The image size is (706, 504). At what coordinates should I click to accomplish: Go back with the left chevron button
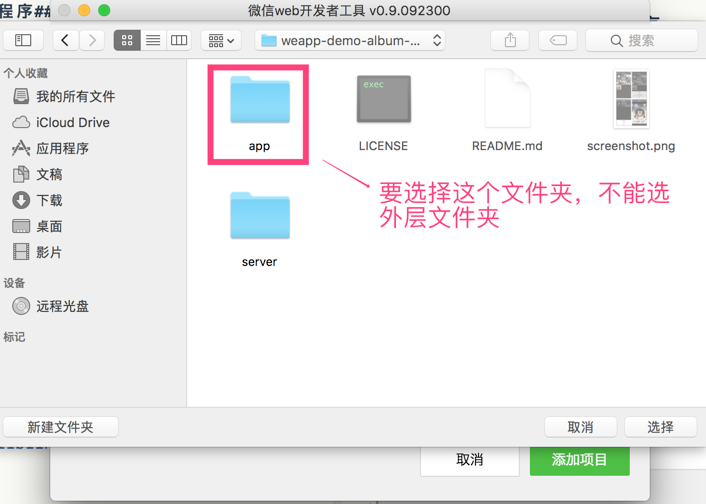pos(65,41)
